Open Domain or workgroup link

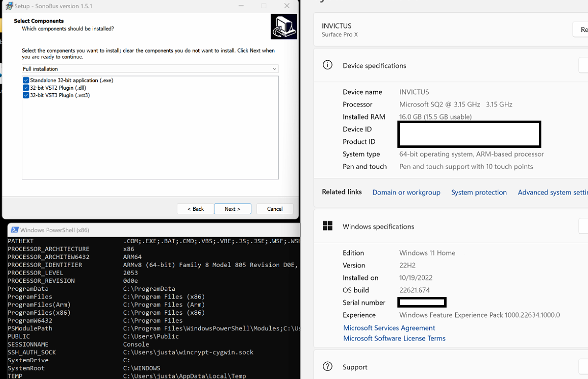(x=406, y=193)
